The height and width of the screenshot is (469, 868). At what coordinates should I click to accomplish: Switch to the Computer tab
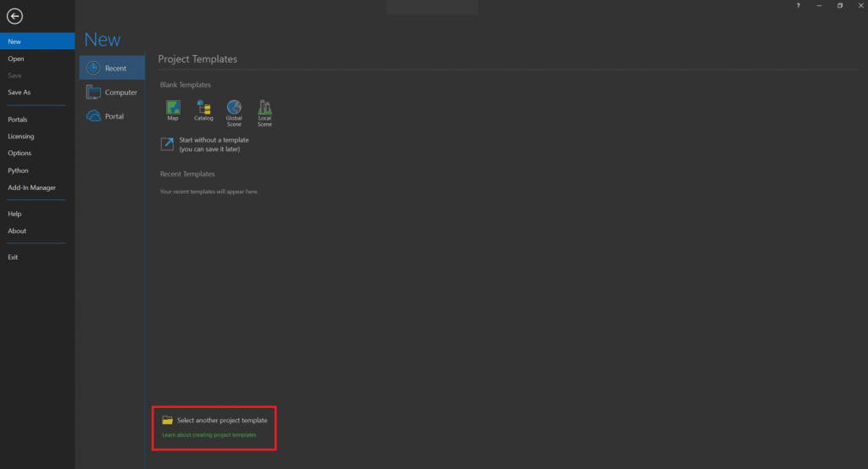[112, 92]
